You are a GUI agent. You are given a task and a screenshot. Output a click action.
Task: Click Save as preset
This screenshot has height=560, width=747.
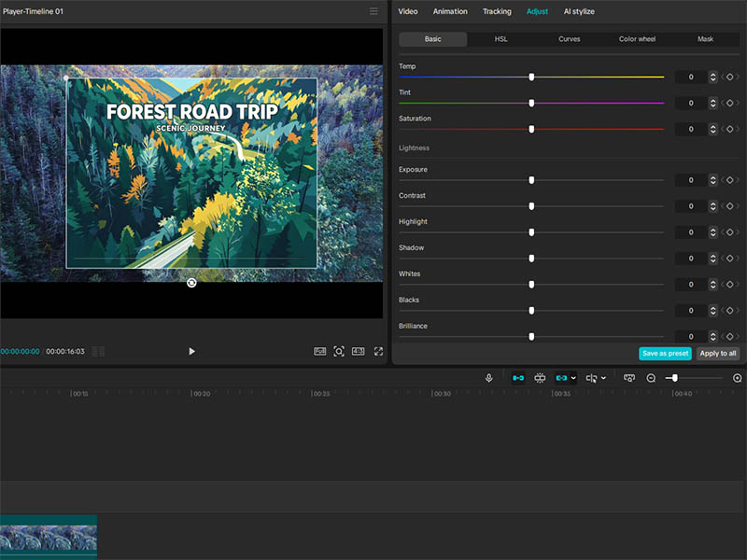pyautogui.click(x=665, y=354)
